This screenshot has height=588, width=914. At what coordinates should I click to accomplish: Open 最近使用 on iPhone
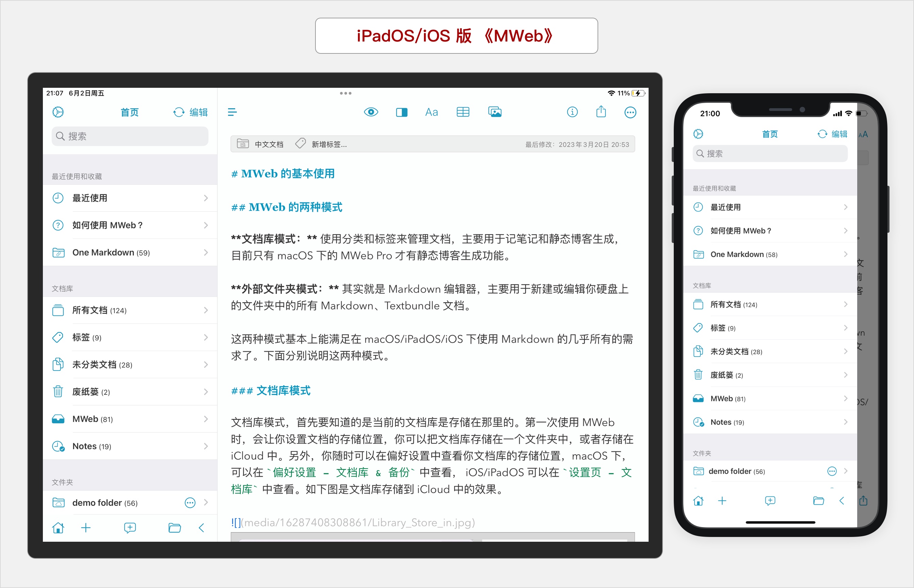pyautogui.click(x=770, y=207)
